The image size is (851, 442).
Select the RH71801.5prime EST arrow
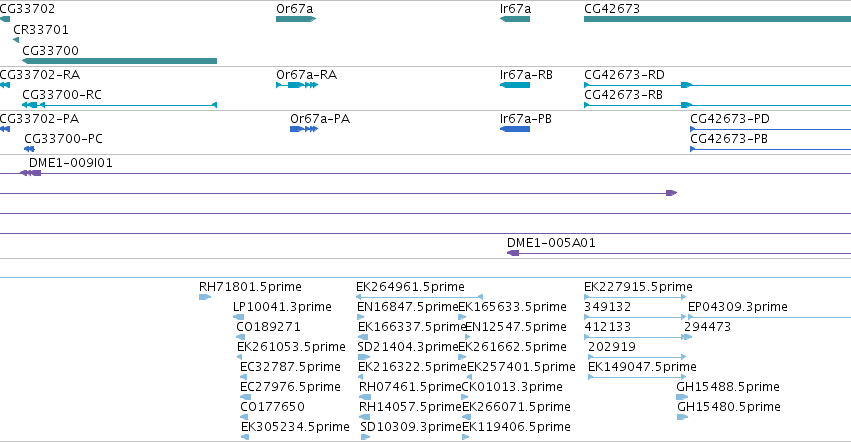pyautogui.click(x=205, y=297)
